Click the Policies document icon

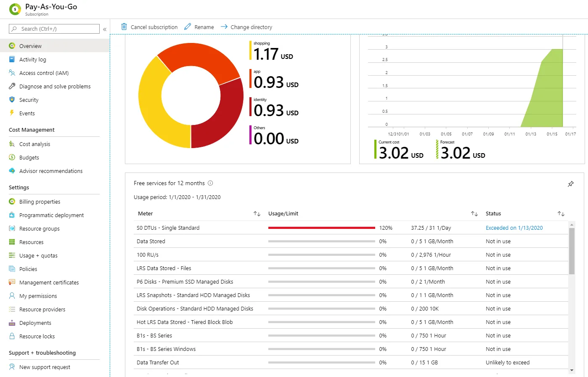(x=12, y=269)
